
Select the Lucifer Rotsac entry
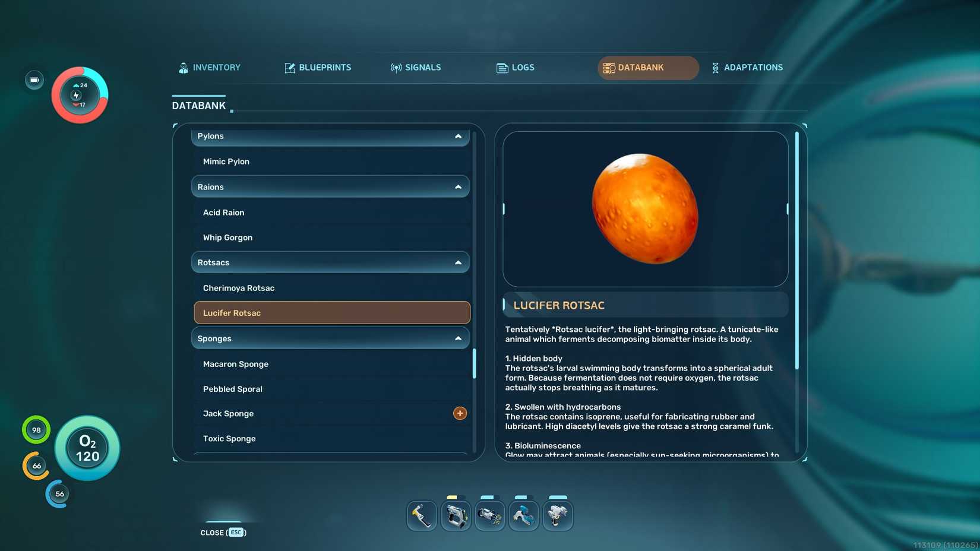click(332, 313)
